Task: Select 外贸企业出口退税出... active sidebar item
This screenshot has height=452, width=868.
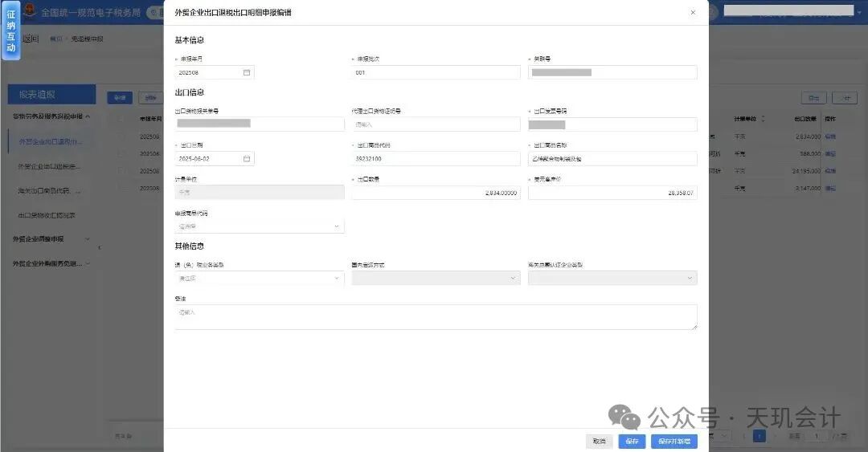Action: point(51,141)
